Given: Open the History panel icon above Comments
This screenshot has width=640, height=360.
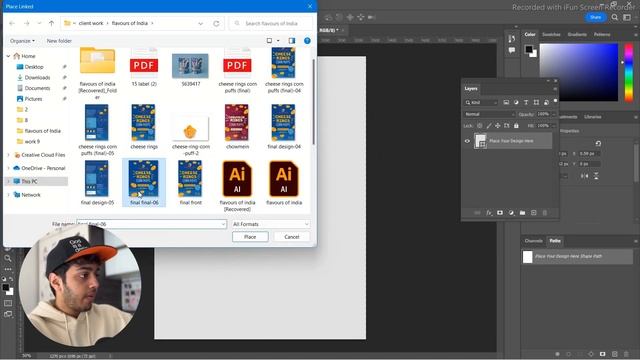Looking at the screenshot, I should tap(512, 38).
